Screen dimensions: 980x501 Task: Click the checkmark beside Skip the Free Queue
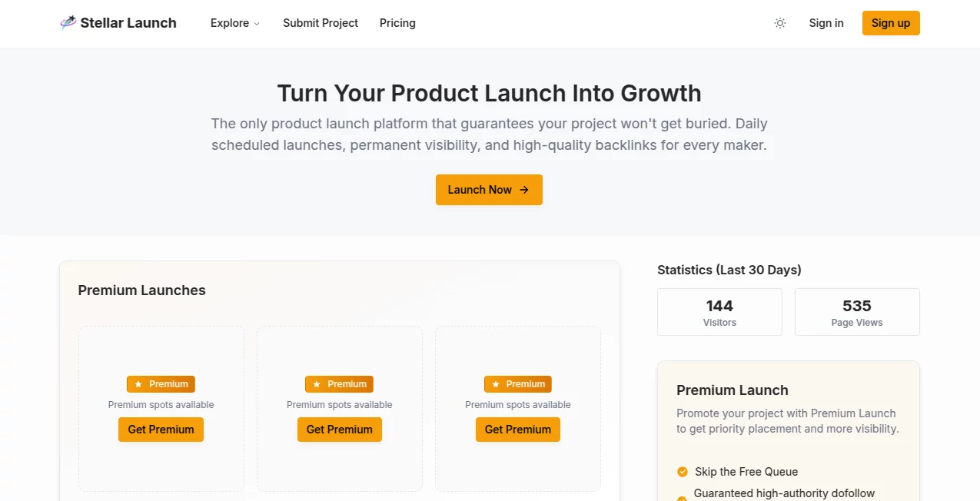(x=682, y=471)
